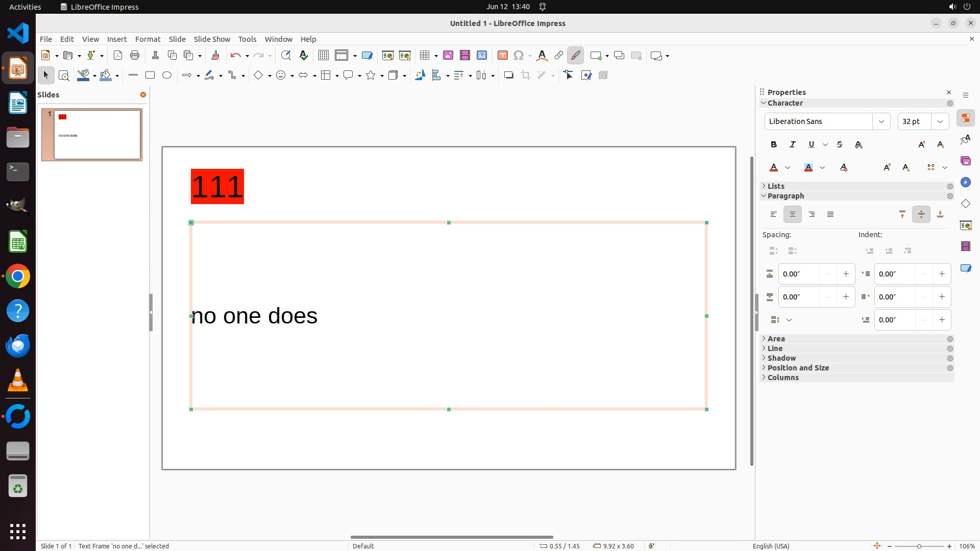Viewport: 980px width, 551px height.
Task: Click the font color red swatch icon
Action: (x=774, y=168)
